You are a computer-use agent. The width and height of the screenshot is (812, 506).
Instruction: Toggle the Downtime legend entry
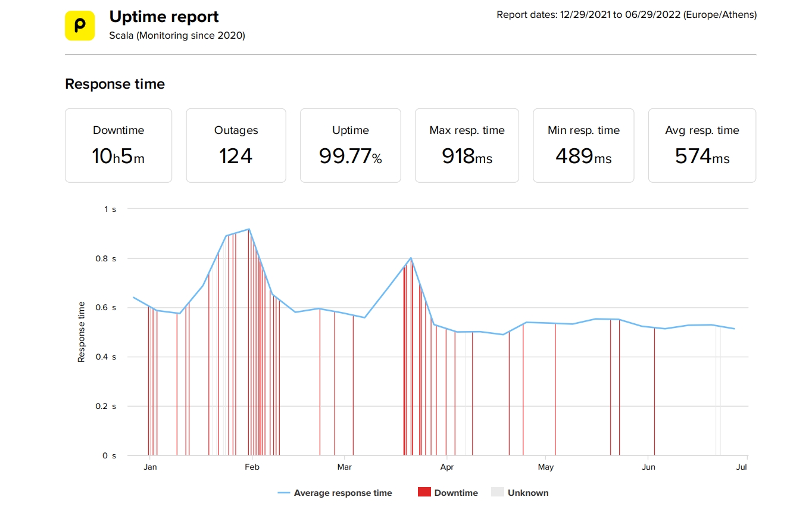[448, 493]
